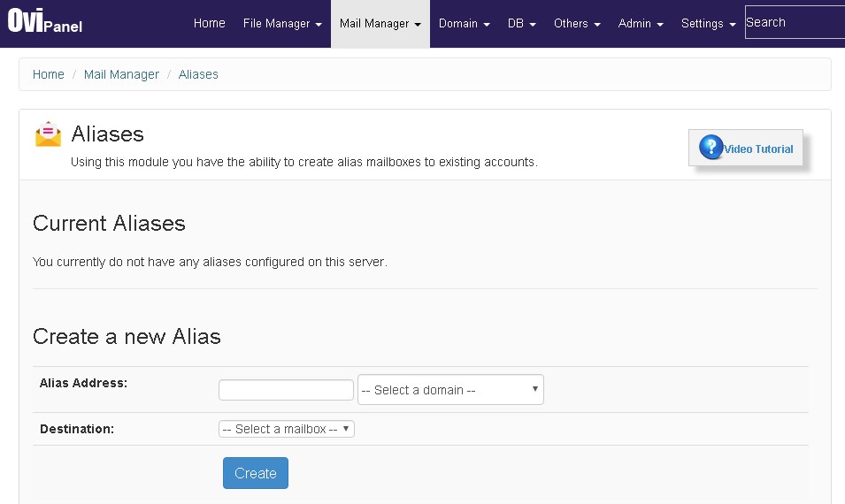845x504 pixels.
Task: Click the blue Create button
Action: (x=256, y=473)
